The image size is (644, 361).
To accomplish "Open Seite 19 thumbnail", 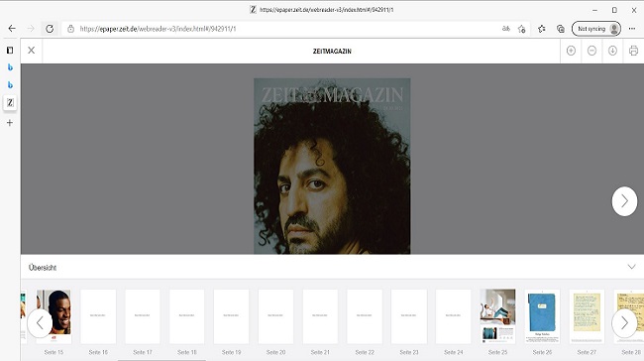I will (231, 316).
